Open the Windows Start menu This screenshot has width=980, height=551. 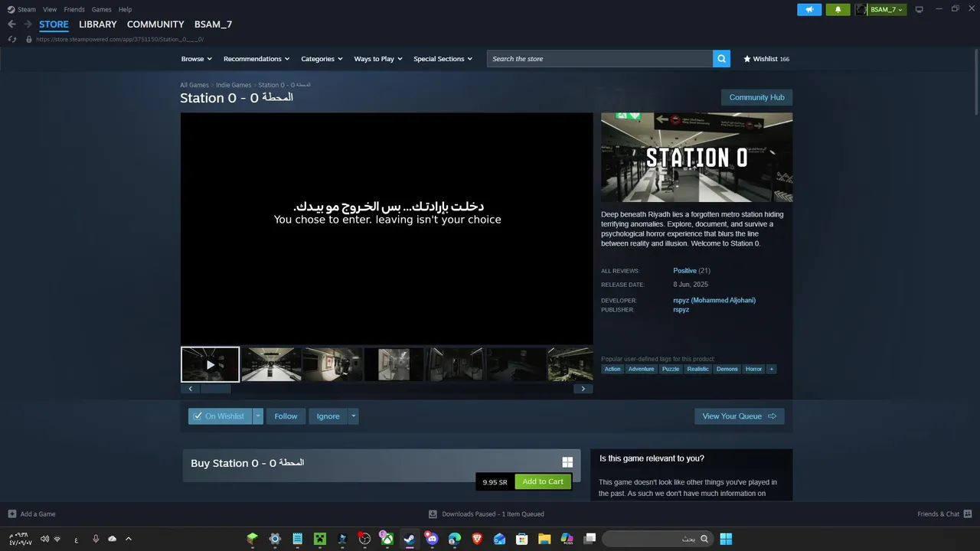[x=726, y=539]
